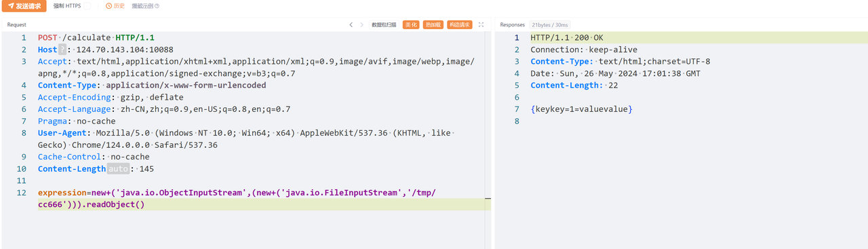Image resolution: width=868 pixels, height=249 pixels.
Task: Click the 数据包扫描 packet scan button
Action: pyautogui.click(x=384, y=24)
